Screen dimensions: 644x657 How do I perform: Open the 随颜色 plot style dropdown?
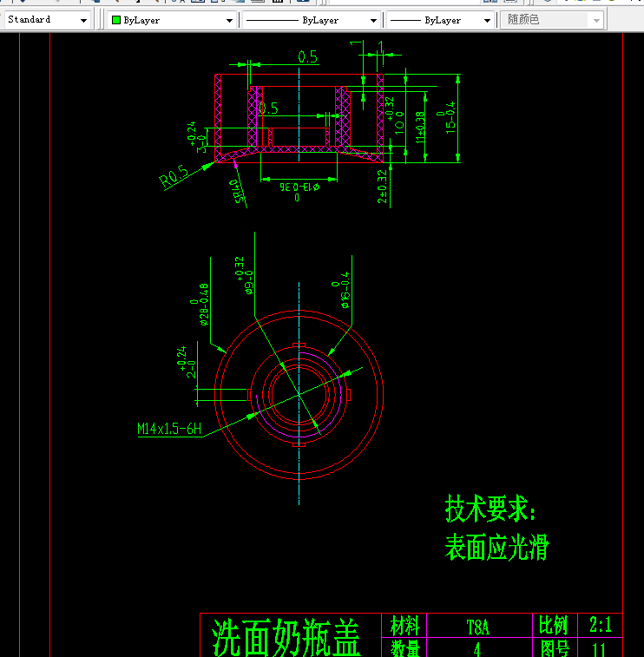tap(552, 20)
